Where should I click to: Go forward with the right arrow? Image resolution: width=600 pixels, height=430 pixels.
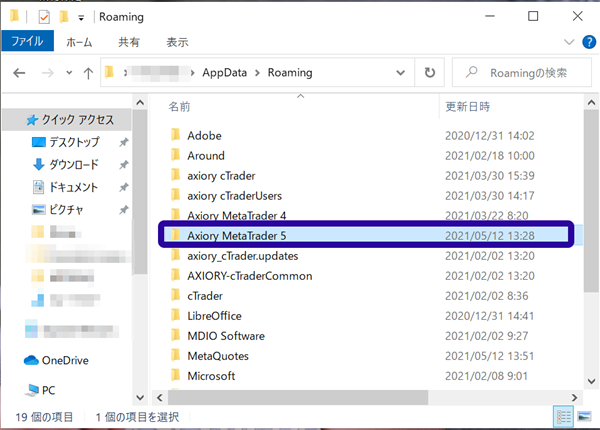(x=47, y=73)
